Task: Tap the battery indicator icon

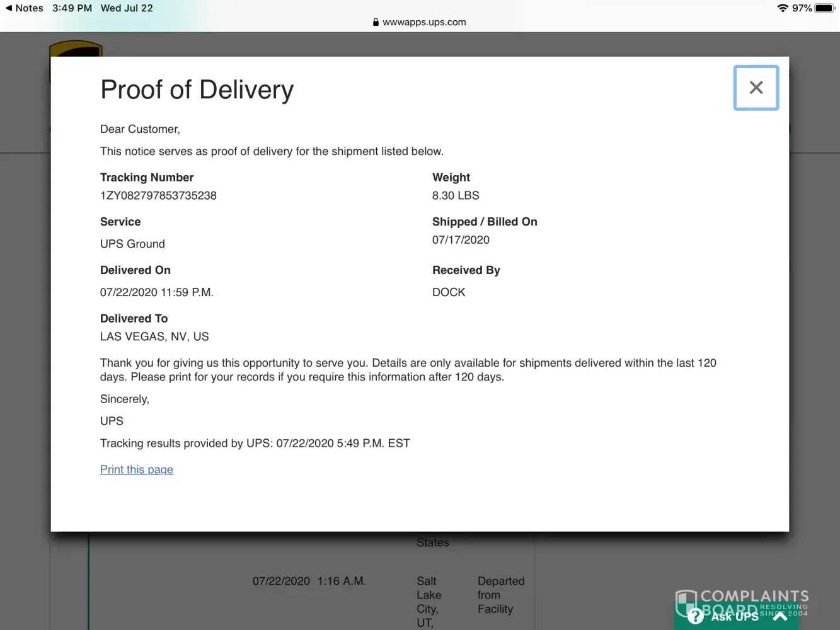Action: pyautogui.click(x=825, y=8)
